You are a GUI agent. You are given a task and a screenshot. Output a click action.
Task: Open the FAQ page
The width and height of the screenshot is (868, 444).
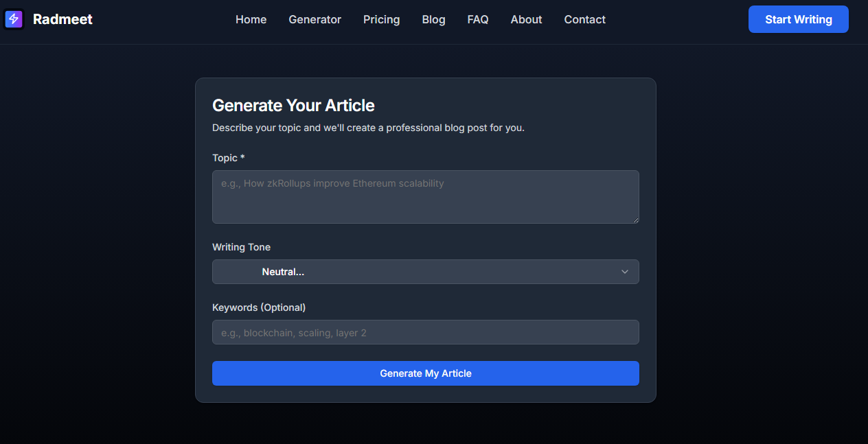click(x=477, y=19)
